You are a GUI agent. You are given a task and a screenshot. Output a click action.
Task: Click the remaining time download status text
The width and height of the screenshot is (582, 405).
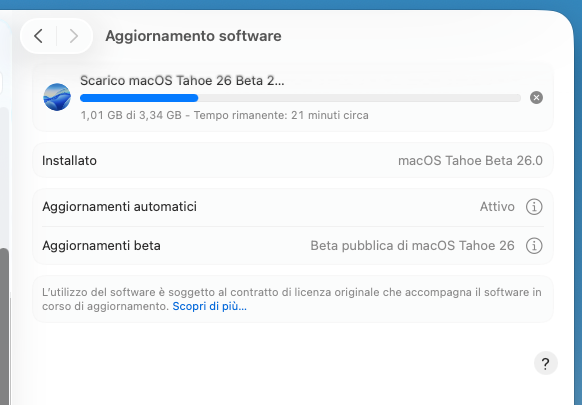tap(225, 115)
